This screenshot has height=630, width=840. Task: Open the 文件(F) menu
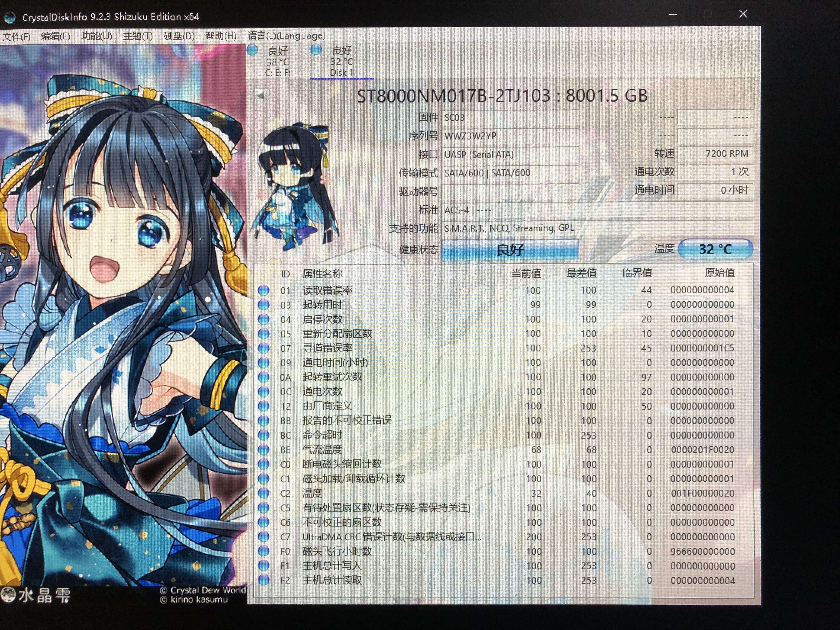point(17,36)
